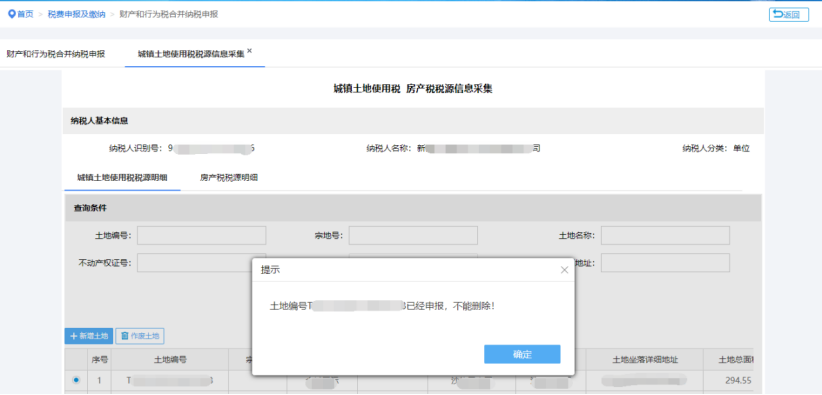Click the 纳税人分类: 单位 text
Screen dimensions: 822x395
coord(716,148)
